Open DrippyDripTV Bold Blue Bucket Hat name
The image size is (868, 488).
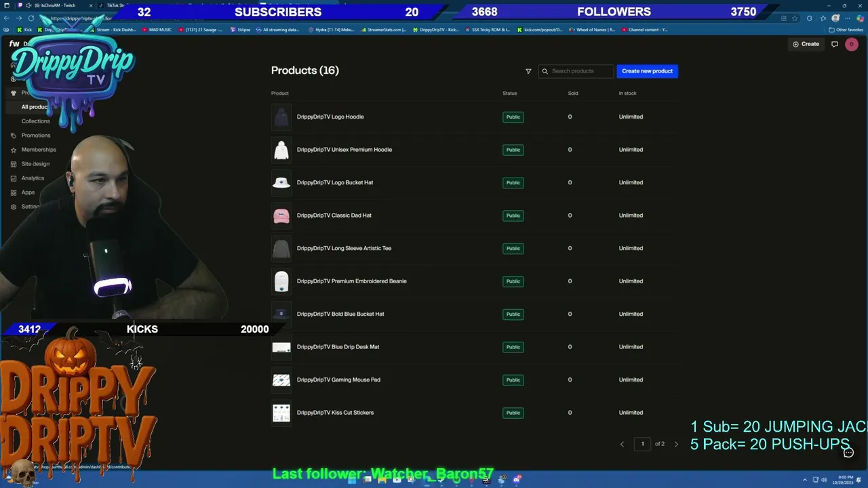[340, 314]
